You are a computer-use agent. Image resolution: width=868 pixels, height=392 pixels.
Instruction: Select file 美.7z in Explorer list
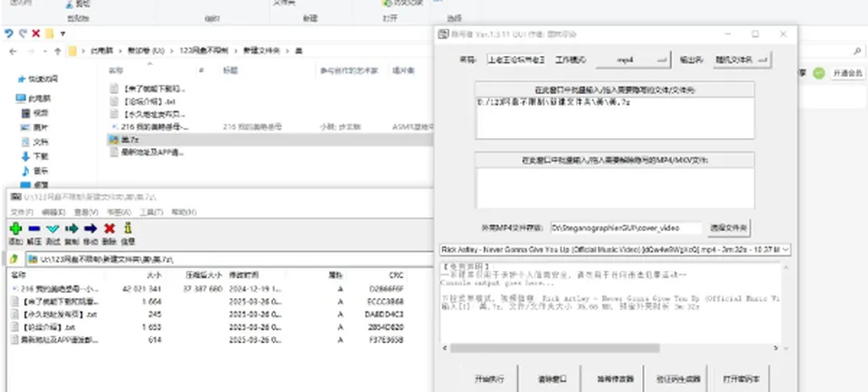[269, 140]
